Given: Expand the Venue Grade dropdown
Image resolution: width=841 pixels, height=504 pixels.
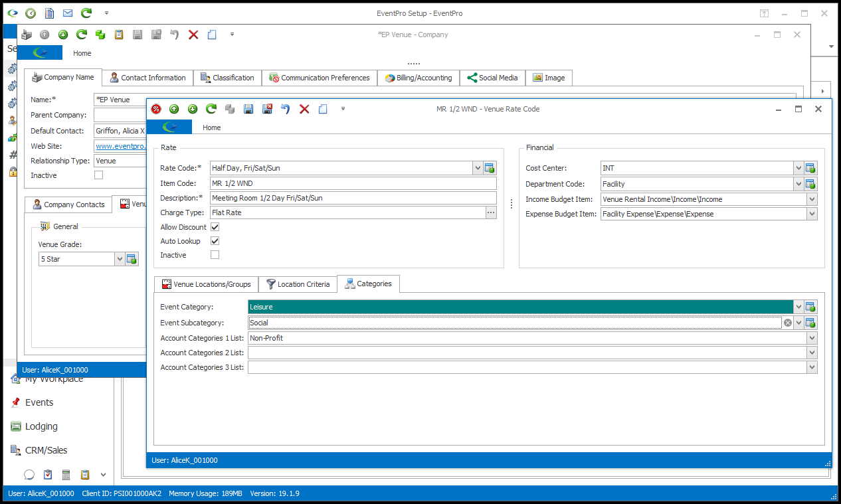Looking at the screenshot, I should pyautogui.click(x=120, y=259).
